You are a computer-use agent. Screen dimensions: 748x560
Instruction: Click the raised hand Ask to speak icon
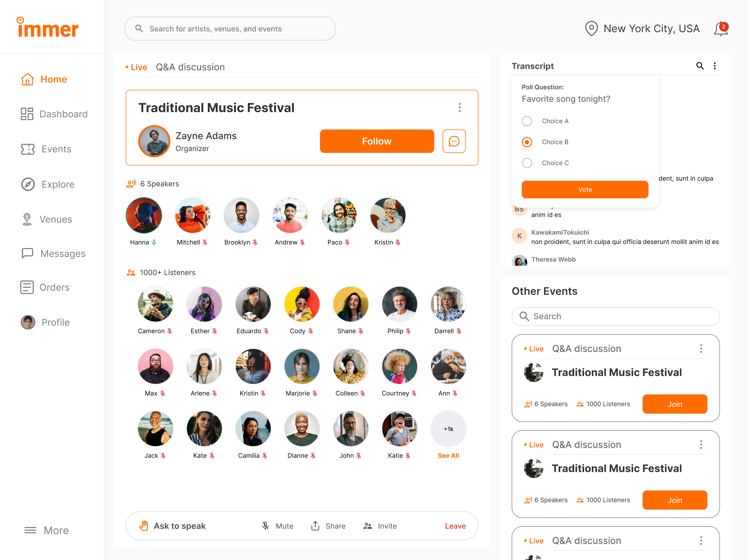click(x=144, y=526)
